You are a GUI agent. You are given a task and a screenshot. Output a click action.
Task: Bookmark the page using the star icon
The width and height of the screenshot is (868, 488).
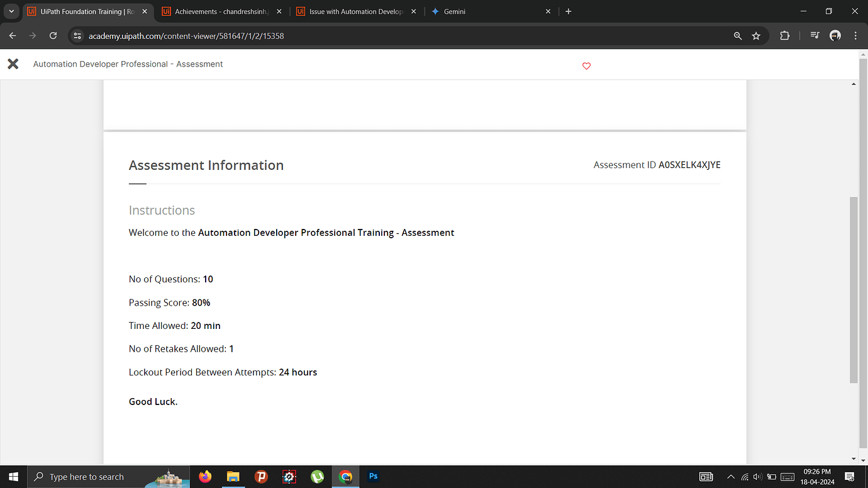(x=756, y=36)
